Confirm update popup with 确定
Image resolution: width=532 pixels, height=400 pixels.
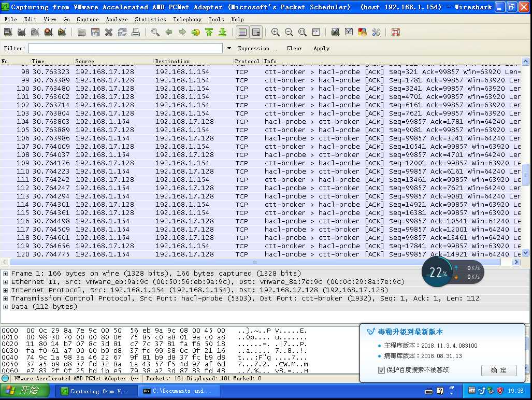[499, 370]
